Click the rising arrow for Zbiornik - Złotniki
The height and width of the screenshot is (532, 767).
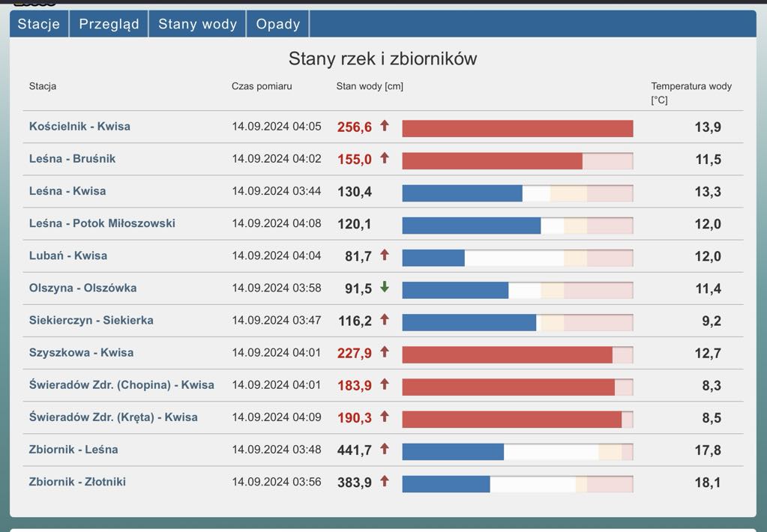tap(385, 481)
